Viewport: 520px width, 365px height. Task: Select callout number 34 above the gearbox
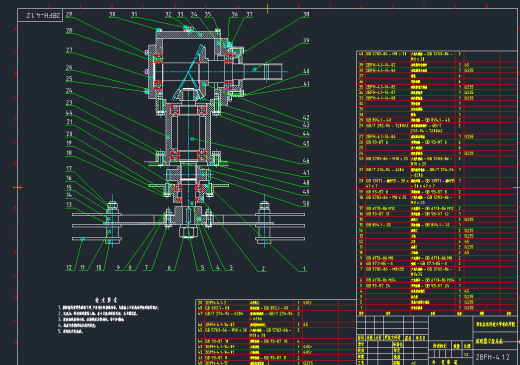point(194,15)
